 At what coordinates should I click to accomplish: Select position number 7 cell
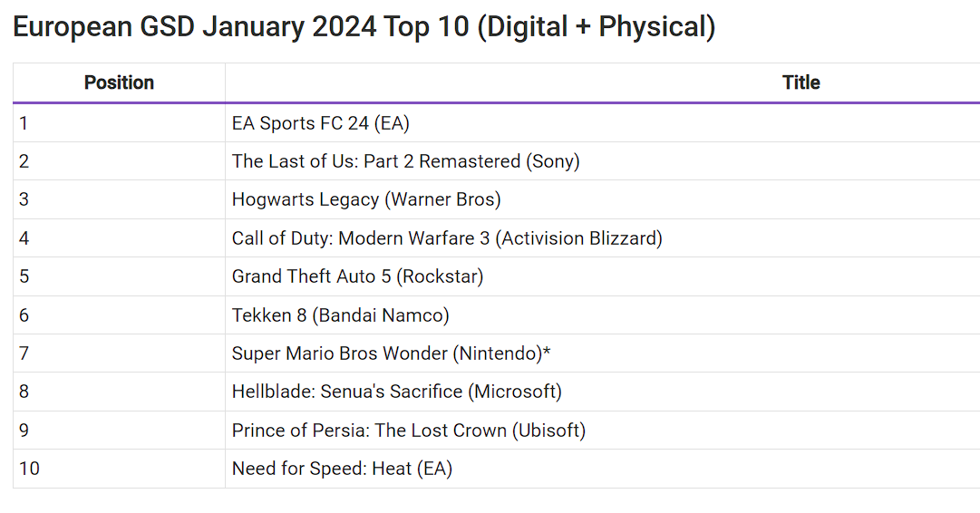tap(119, 353)
